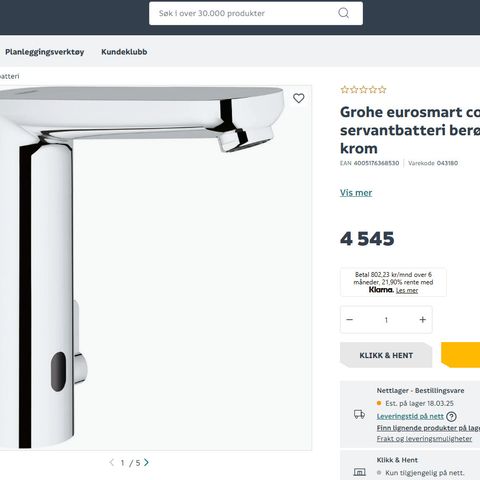
Task: Click the KLIKK & HENT button
Action: coord(386,355)
